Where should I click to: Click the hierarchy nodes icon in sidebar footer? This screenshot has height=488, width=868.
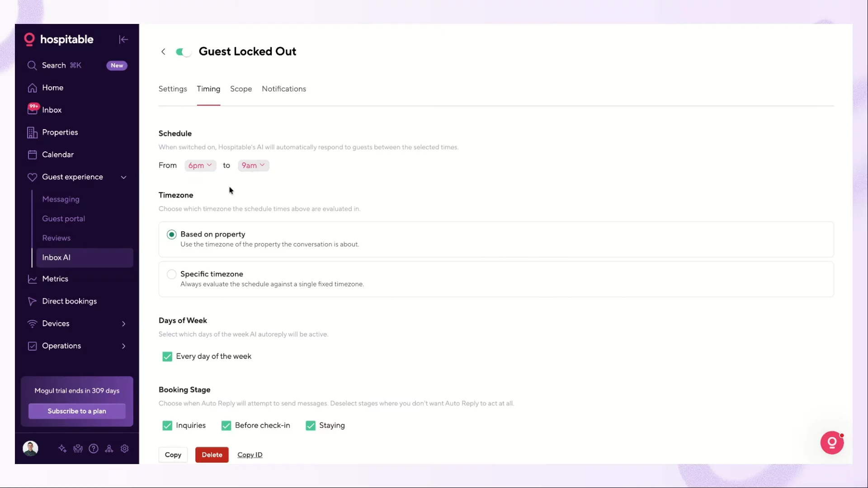(x=109, y=449)
